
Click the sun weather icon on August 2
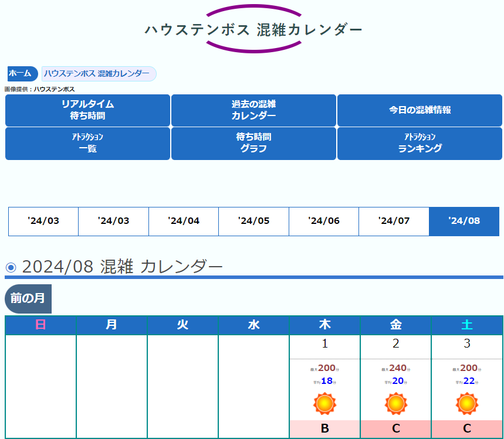[395, 404]
